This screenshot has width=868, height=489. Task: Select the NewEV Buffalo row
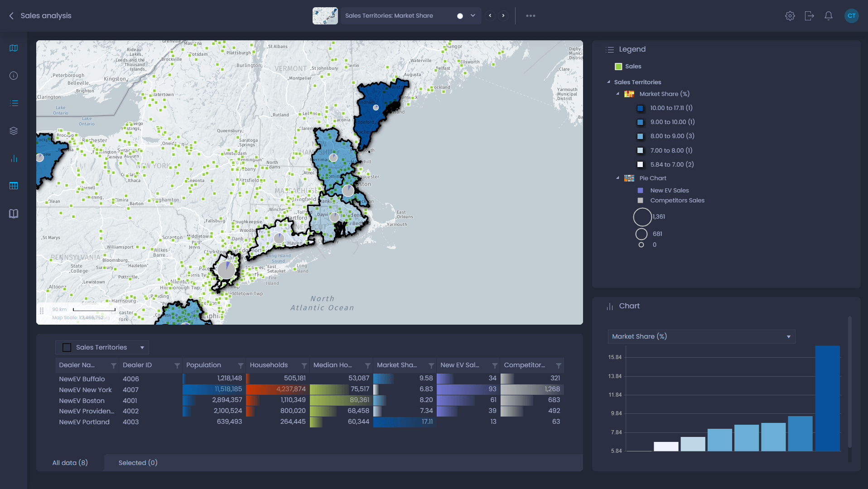coord(309,379)
